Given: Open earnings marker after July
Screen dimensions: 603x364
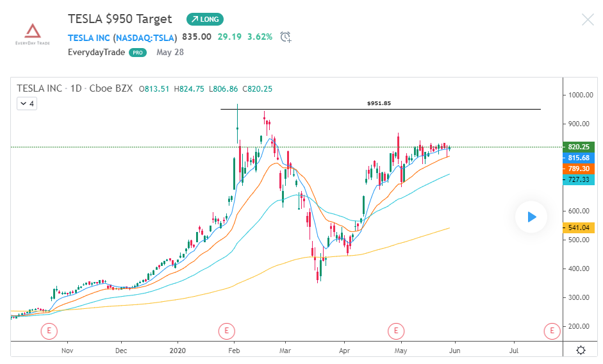Looking at the screenshot, I should (x=552, y=331).
